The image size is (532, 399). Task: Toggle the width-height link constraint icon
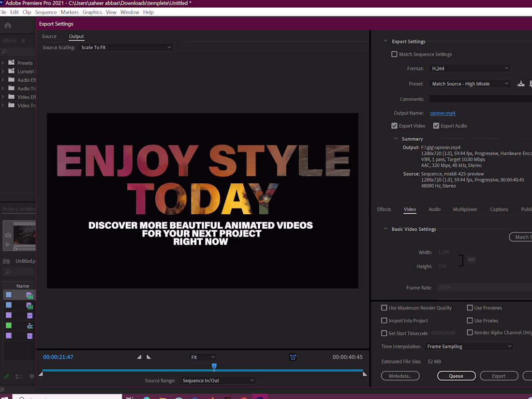click(472, 260)
